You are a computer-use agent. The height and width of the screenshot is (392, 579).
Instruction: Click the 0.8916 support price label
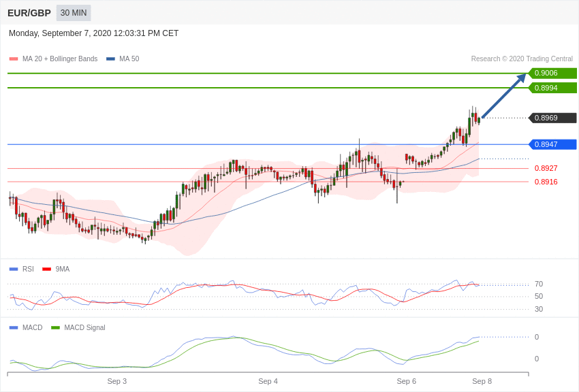coord(546,182)
